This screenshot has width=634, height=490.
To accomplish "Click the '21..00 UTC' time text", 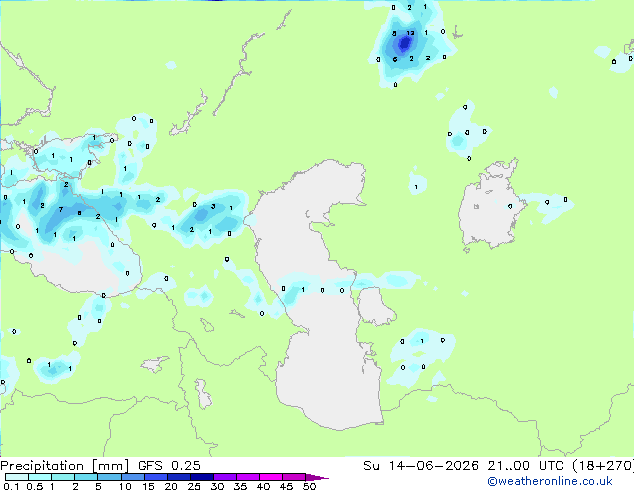I will [x=525, y=466].
